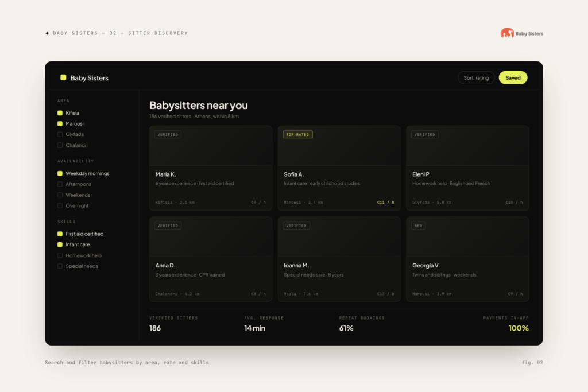The width and height of the screenshot is (588, 392).
Task: Select the name Anna D.
Action: 165,265
